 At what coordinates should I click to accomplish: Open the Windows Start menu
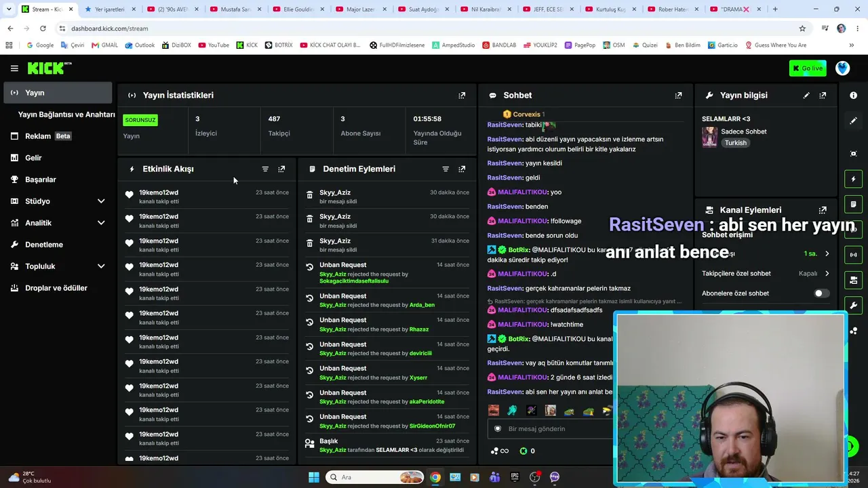[x=314, y=477]
